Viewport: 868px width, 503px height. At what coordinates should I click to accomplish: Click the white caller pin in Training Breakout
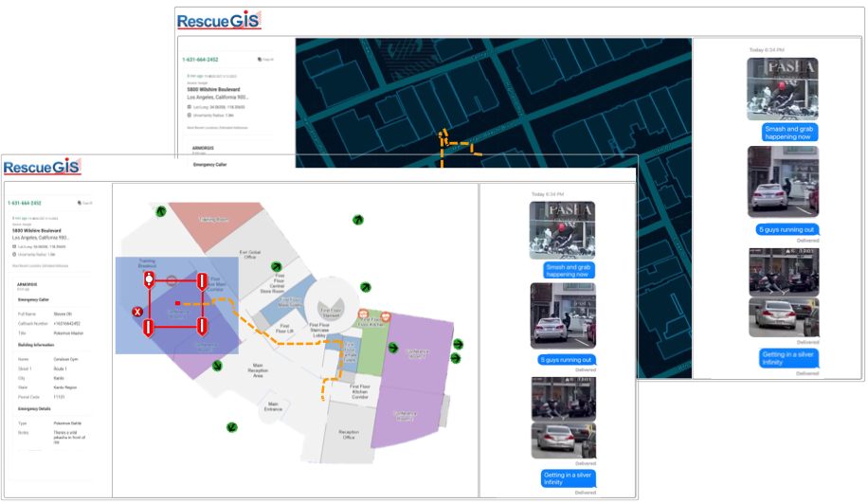point(149,280)
